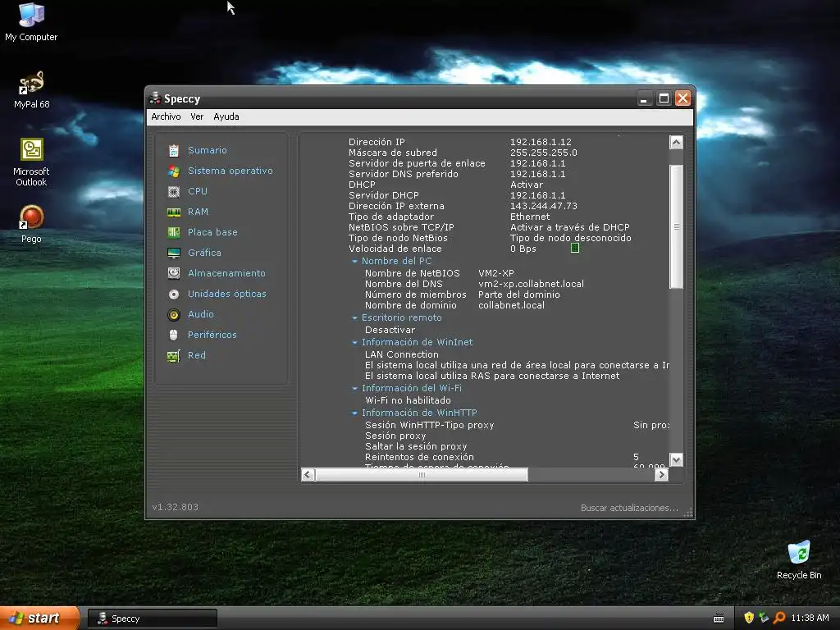Click the Periféricos mouse icon
The height and width of the screenshot is (630, 840).
point(174,335)
